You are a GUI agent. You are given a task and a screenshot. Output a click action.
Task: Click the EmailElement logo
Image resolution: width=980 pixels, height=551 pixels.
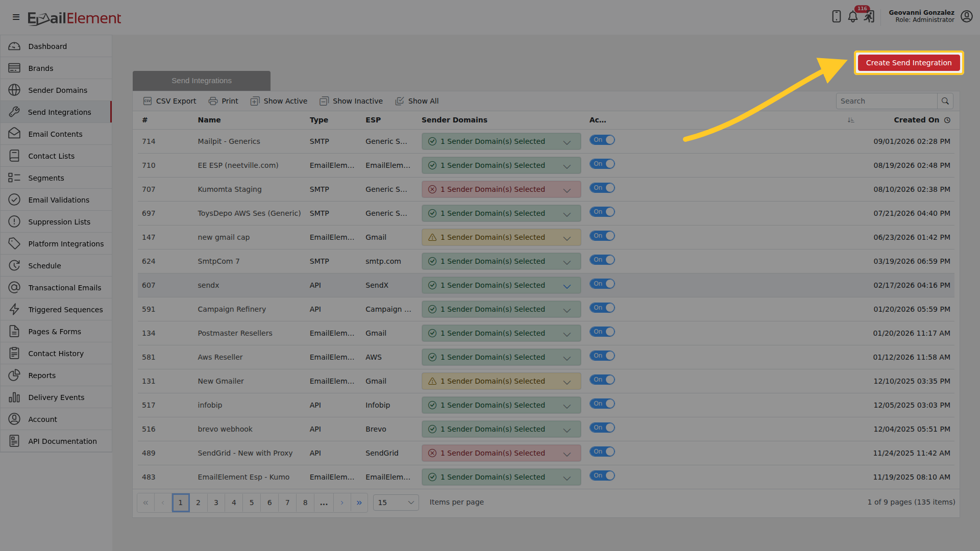[x=75, y=18]
